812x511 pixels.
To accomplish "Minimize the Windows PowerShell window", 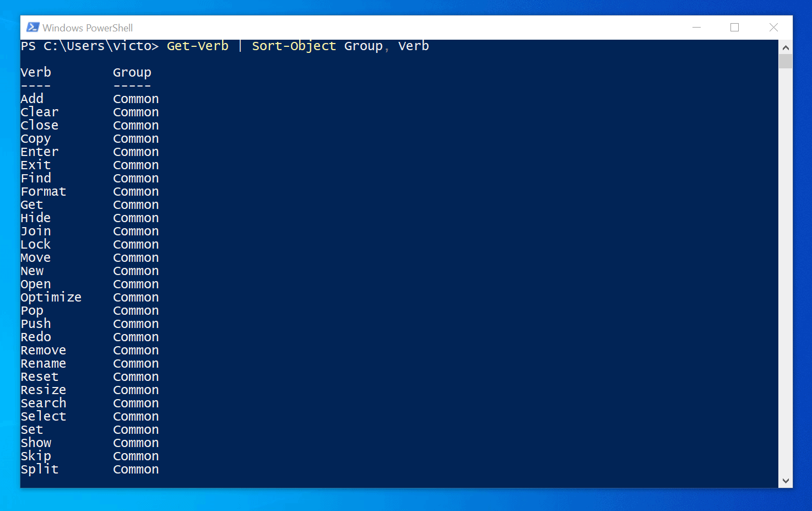I will 696,28.
